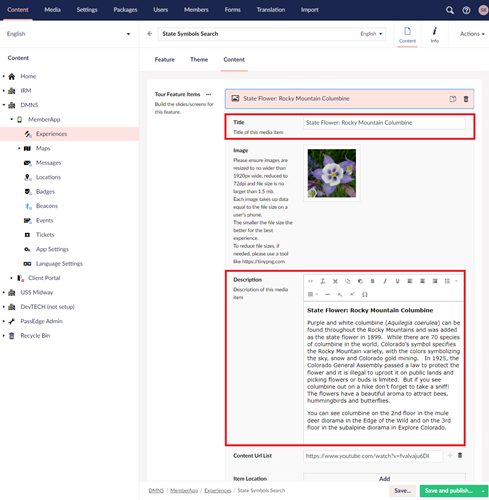Remove the YouTube URL with trash icon
Image resolution: width=489 pixels, height=500 pixels.
pos(460,455)
